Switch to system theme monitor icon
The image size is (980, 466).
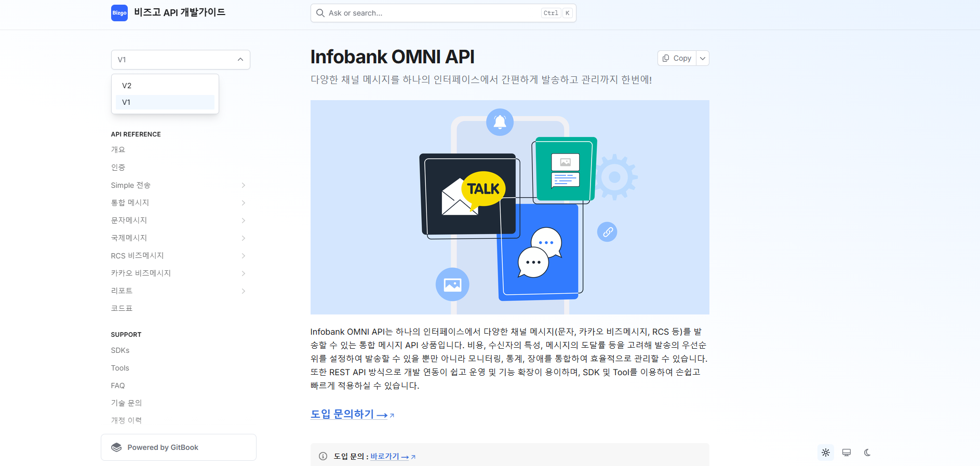click(847, 453)
